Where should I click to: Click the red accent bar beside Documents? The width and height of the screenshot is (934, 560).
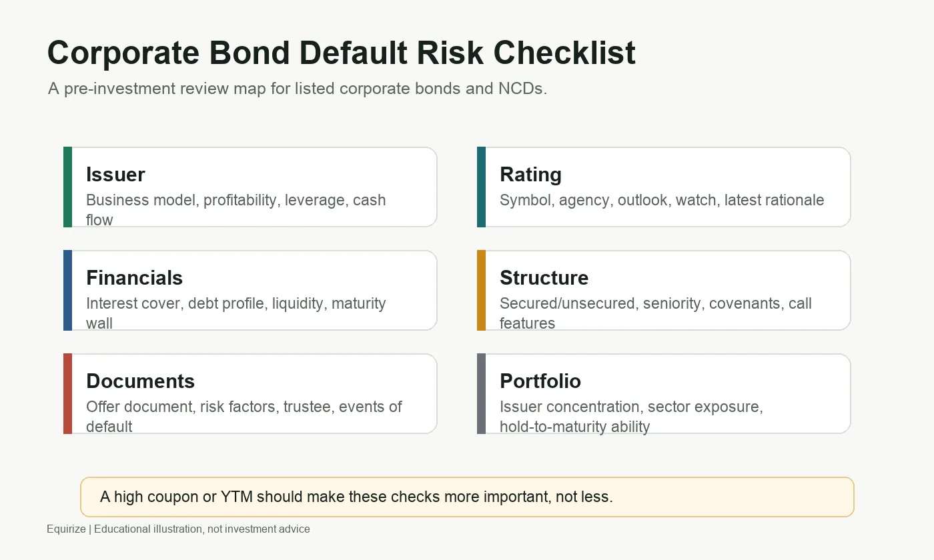click(67, 394)
